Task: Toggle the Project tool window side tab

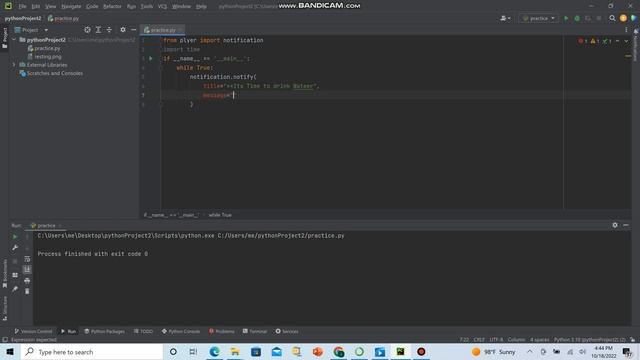Action: (4, 38)
